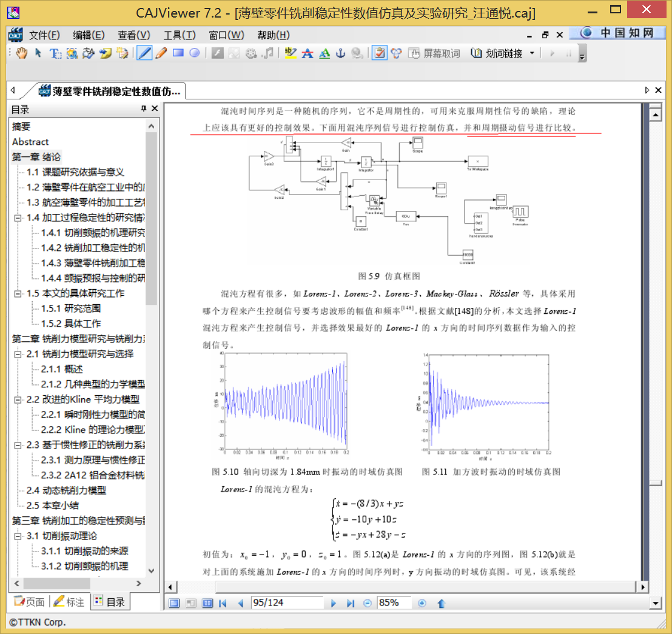Image resolution: width=672 pixels, height=634 pixels.
Task: Toggle the note annotation button
Action: 379,53
